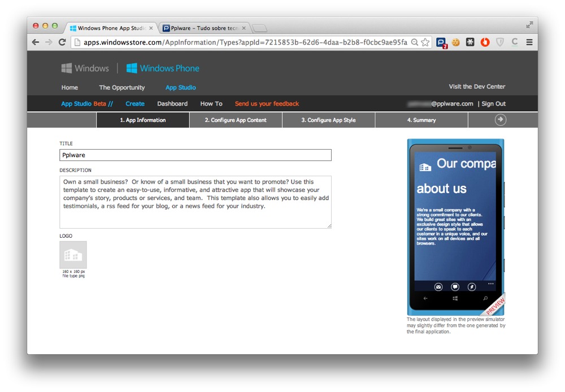
Task: Reload the page with the refresh icon
Action: coord(62,42)
